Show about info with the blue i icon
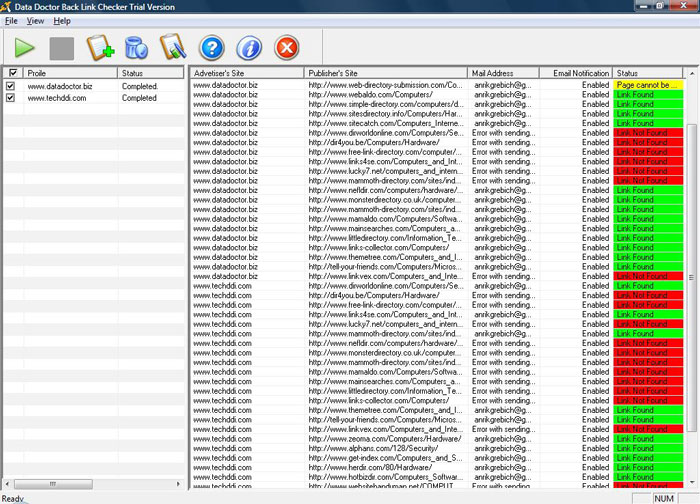 (249, 48)
